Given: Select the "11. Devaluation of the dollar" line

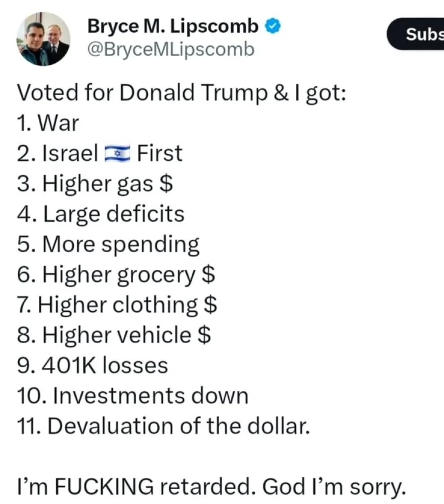Looking at the screenshot, I should (x=163, y=426).
